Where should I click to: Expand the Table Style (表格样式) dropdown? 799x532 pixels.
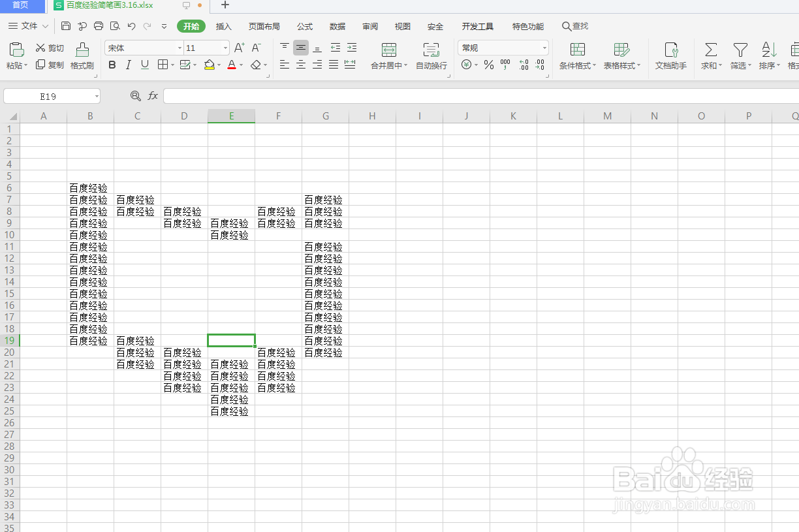638,65
